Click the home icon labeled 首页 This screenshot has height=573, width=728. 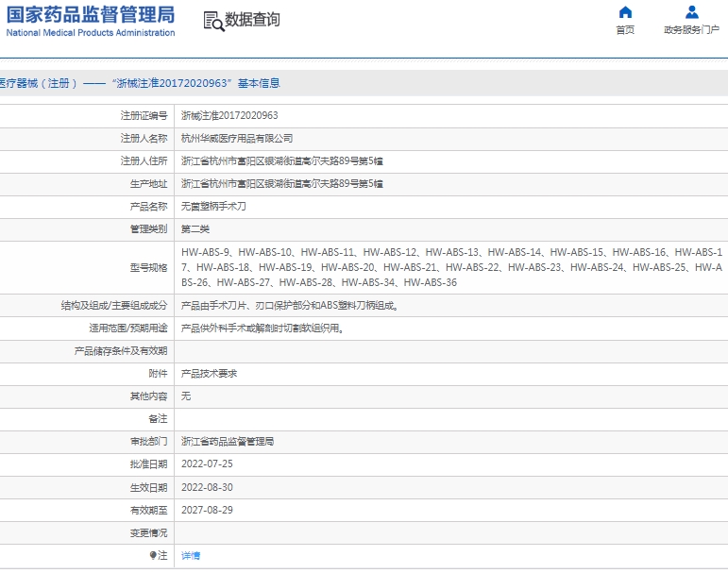(625, 12)
